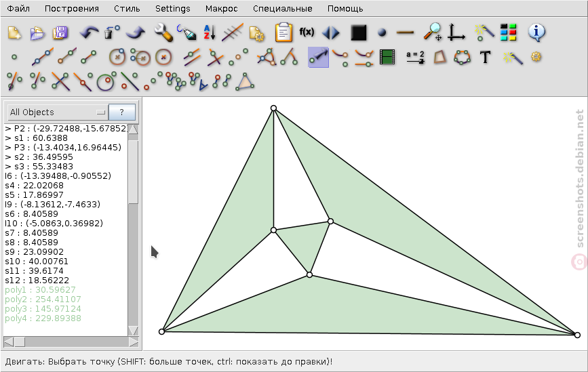
Task: Save the construction with the floppy disk icon
Action: click(60, 33)
